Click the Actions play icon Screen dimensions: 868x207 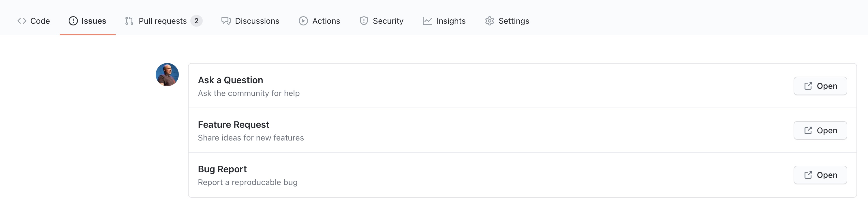[x=303, y=21]
